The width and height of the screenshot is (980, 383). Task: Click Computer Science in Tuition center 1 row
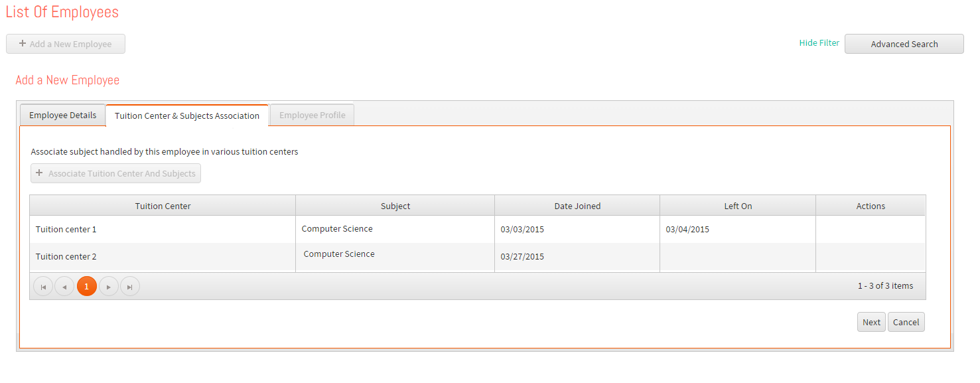tap(337, 229)
